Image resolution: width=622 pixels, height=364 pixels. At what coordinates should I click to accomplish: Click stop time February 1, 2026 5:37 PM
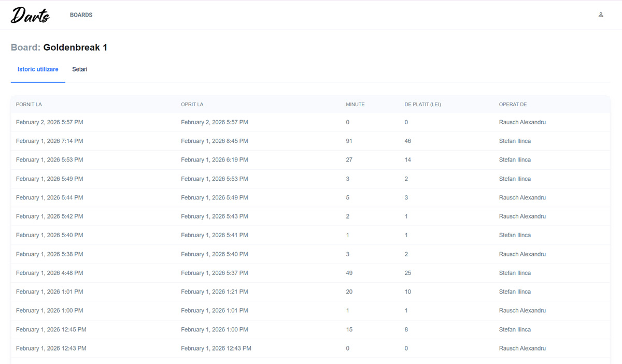(x=214, y=273)
